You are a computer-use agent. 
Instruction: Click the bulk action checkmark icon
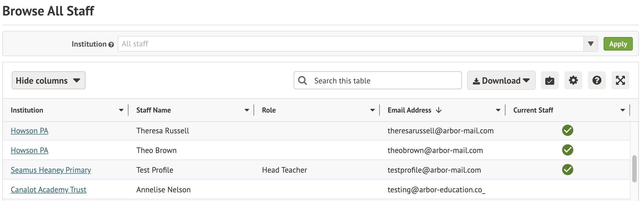point(549,81)
